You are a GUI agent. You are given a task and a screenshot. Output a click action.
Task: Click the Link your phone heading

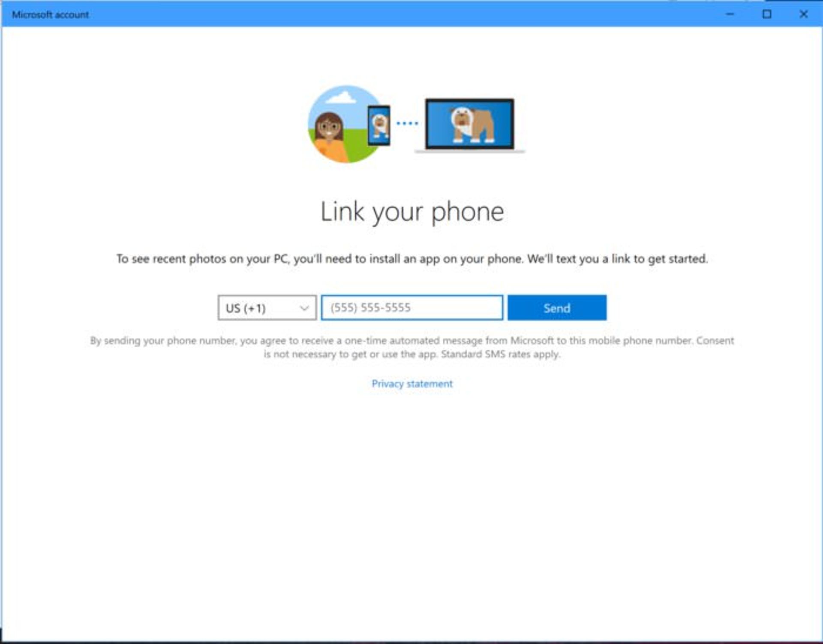pyautogui.click(x=412, y=212)
